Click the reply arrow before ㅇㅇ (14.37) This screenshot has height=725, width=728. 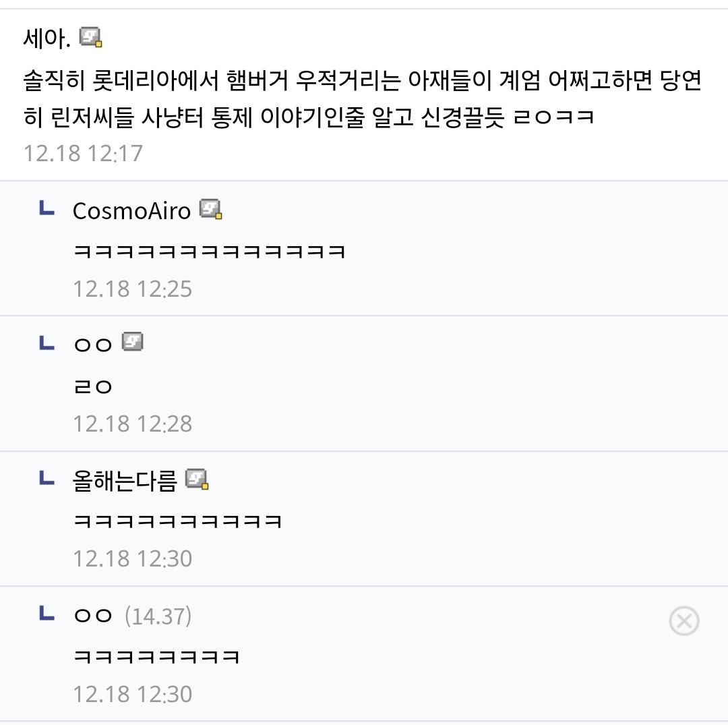[x=47, y=614]
